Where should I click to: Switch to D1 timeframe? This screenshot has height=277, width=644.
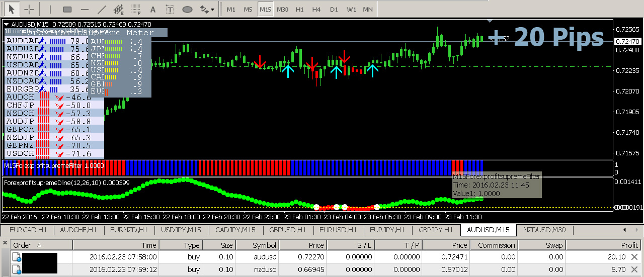[334, 9]
